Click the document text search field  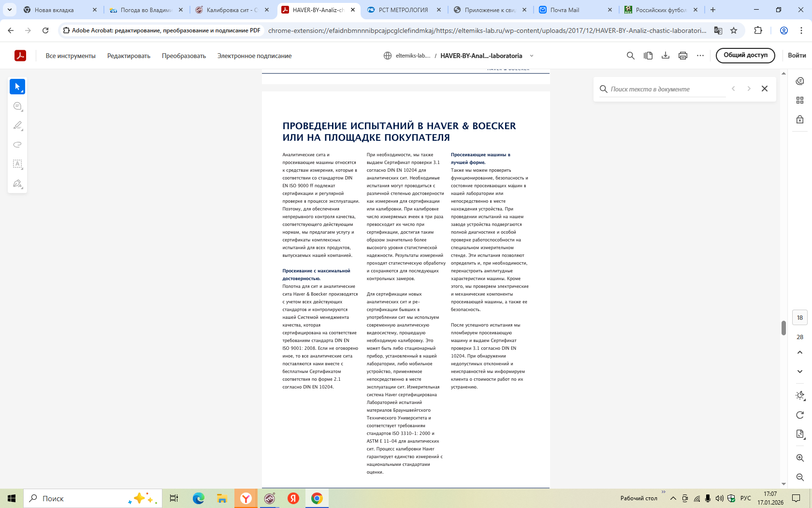click(667, 89)
